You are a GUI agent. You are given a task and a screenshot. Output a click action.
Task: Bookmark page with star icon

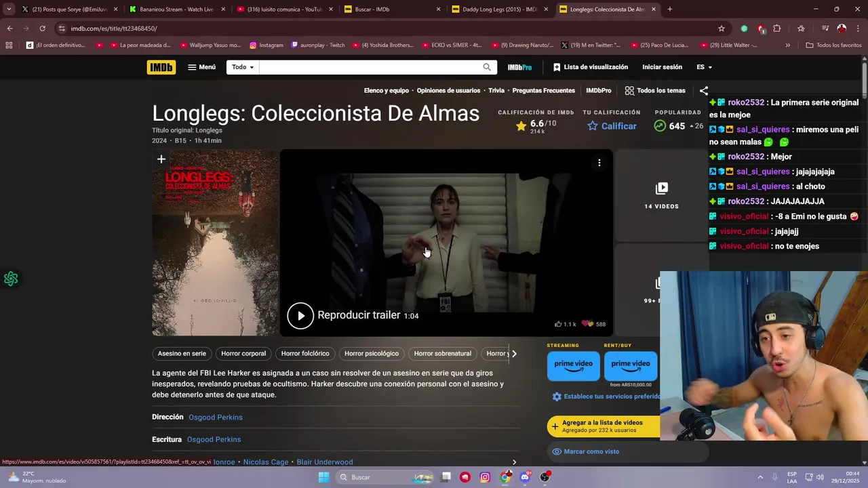pos(722,28)
